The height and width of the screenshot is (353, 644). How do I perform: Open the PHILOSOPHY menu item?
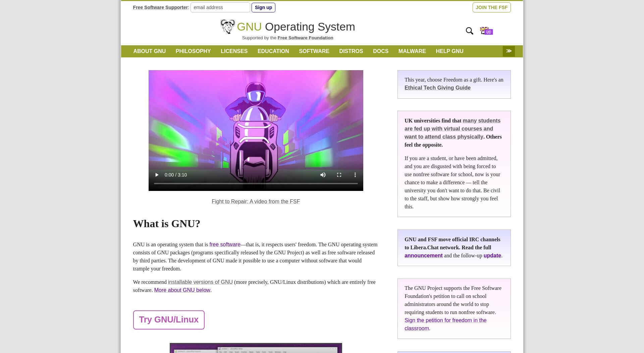coord(193,51)
